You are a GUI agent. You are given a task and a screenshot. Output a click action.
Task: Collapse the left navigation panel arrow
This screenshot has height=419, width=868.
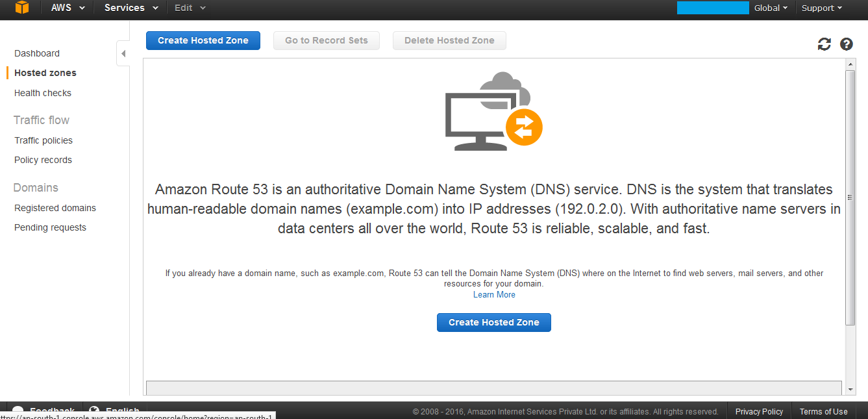tap(123, 53)
